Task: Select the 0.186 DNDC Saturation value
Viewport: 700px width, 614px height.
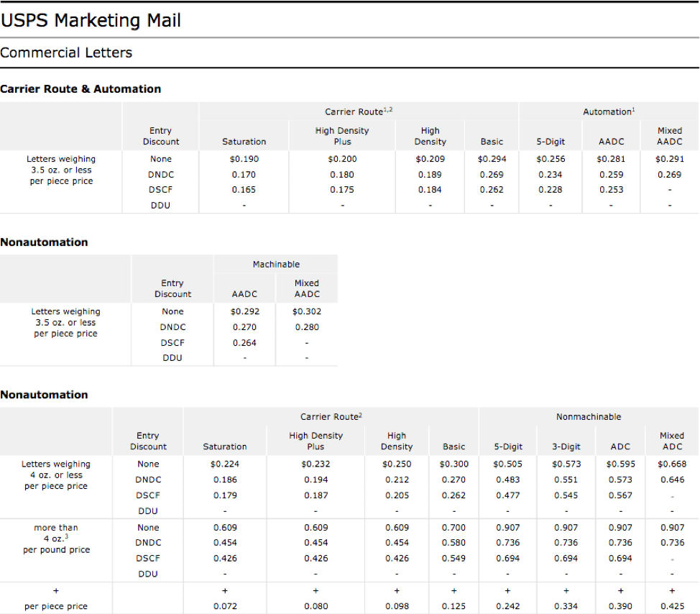Action: (x=225, y=480)
